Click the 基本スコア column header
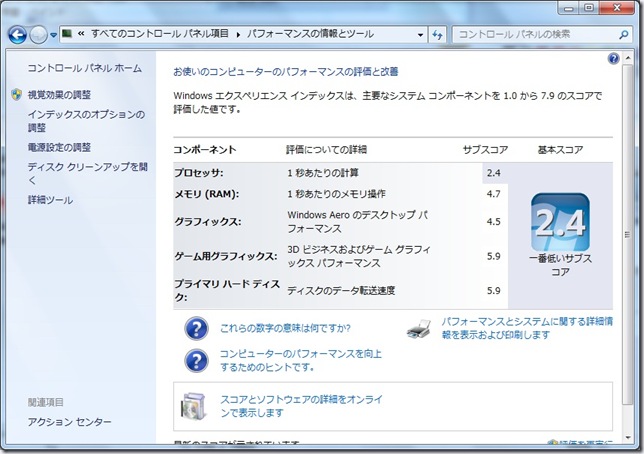Screen dimensions: 644x454 [560, 150]
